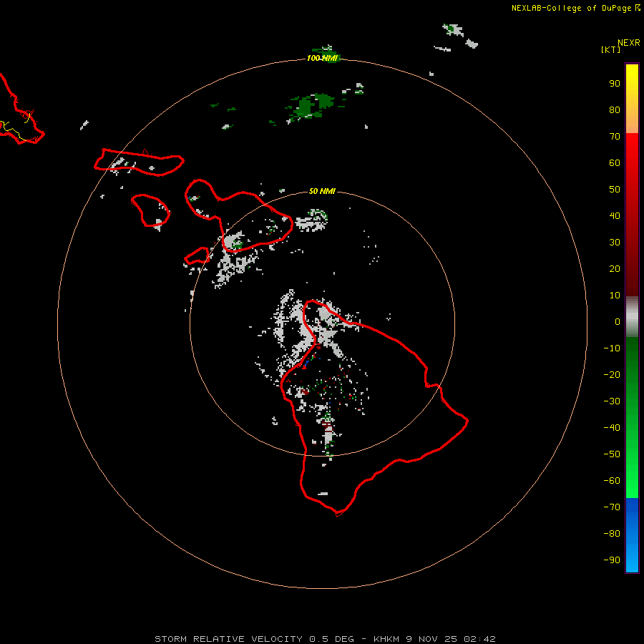Select the yellow 90 knot section of the color scale
Screen dimensions: 644x644
(x=632, y=83)
